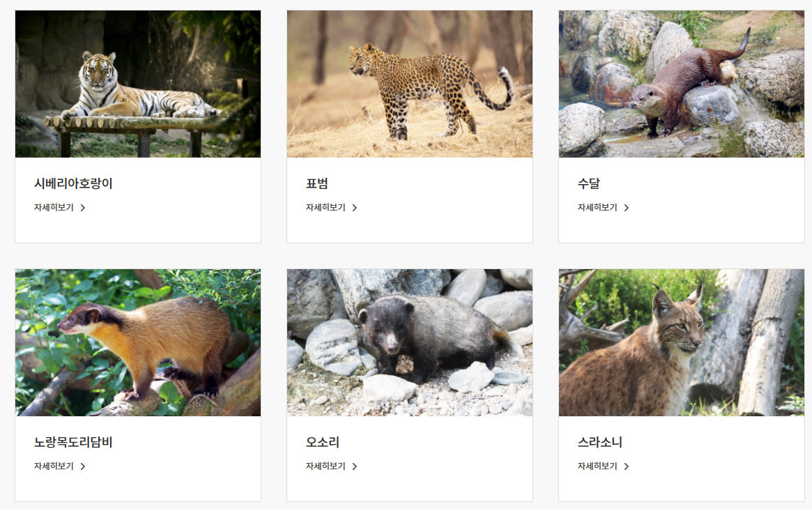
Task: Open the Siberian tiger photo
Action: click(138, 84)
